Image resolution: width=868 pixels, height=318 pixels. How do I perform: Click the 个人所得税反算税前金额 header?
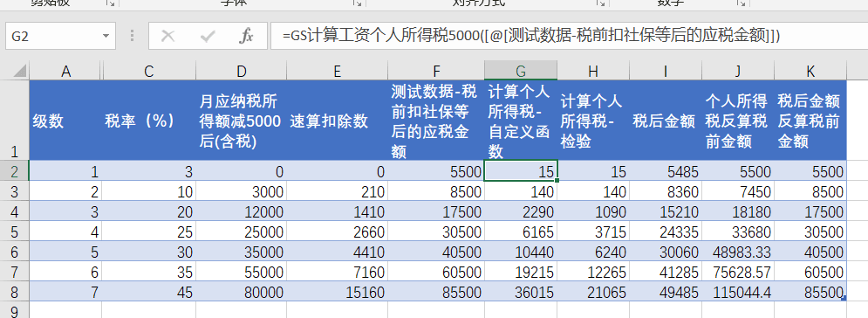pos(738,121)
